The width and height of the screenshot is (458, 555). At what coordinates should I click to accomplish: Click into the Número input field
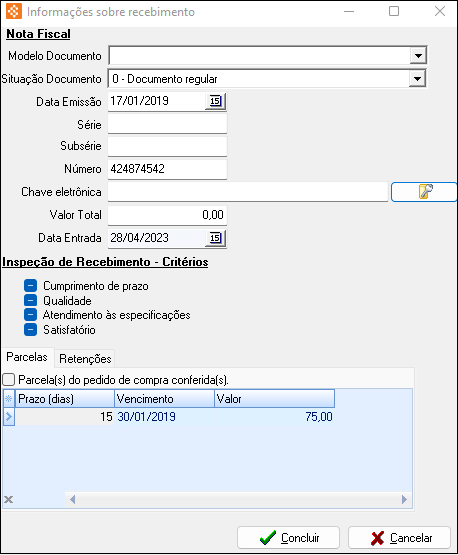click(167, 169)
